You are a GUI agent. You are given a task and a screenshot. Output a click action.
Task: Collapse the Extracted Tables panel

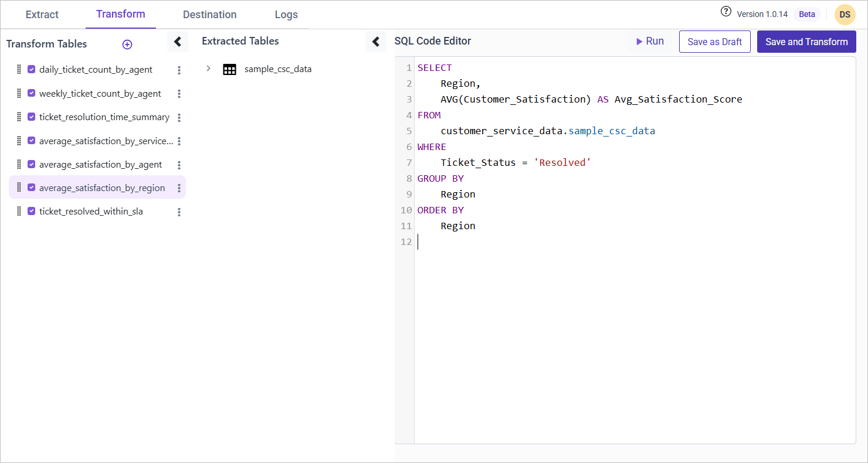coord(376,42)
